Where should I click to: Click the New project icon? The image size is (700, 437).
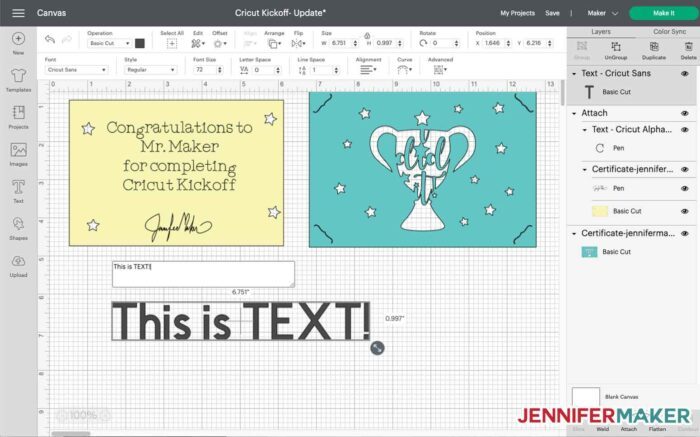tap(18, 39)
